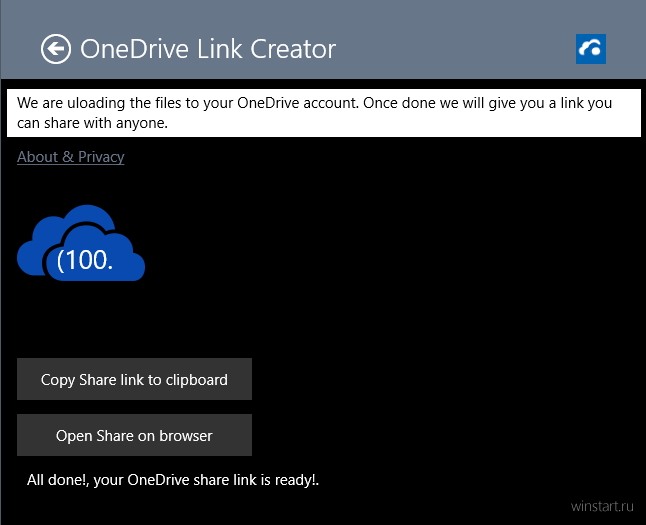646x525 pixels.
Task: Click the app logo tile in header
Action: pyautogui.click(x=590, y=49)
